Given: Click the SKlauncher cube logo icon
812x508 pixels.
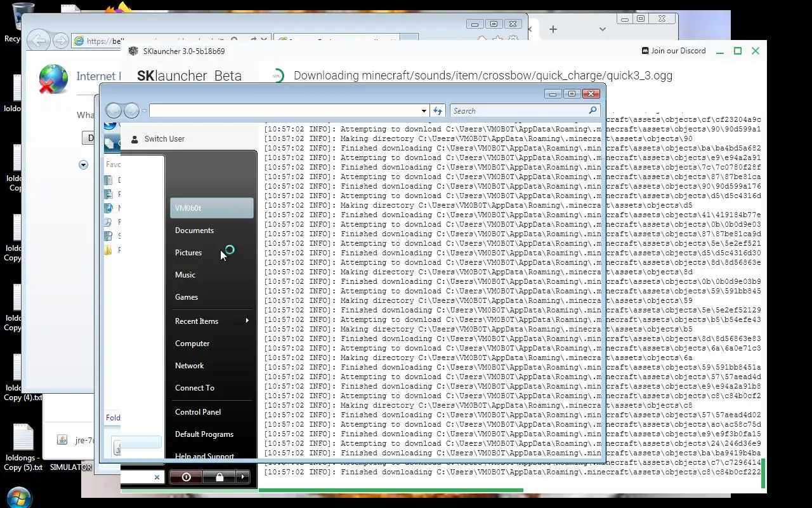Looking at the screenshot, I should pyautogui.click(x=133, y=51).
